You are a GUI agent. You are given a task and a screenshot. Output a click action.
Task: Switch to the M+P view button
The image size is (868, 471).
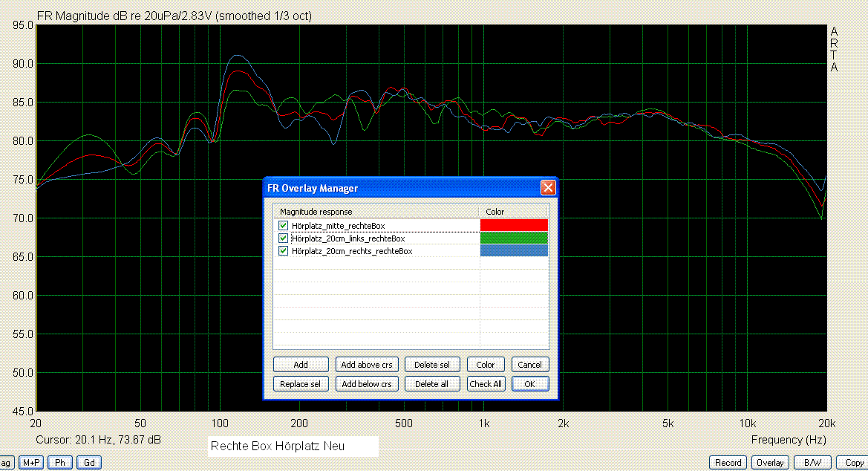(x=31, y=463)
